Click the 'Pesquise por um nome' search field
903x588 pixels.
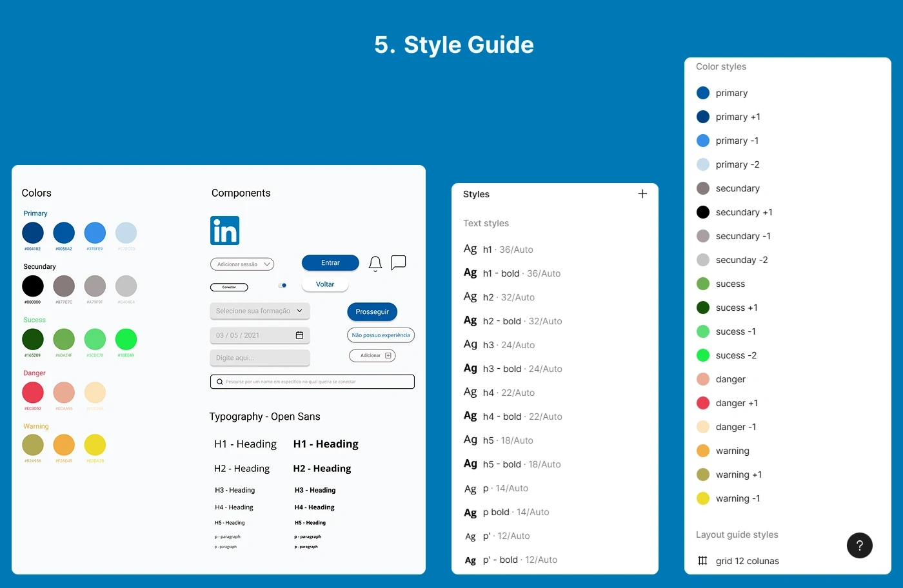(x=312, y=382)
